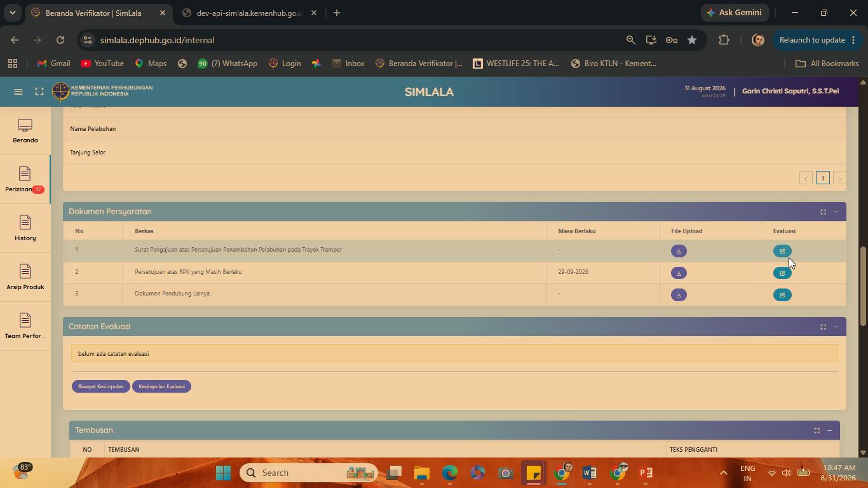Enter fullscreen mode via header icon

[x=39, y=91]
